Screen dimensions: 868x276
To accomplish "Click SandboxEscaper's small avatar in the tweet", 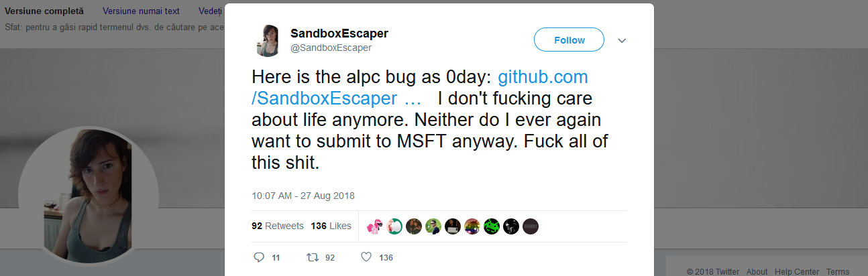I will click(x=268, y=40).
